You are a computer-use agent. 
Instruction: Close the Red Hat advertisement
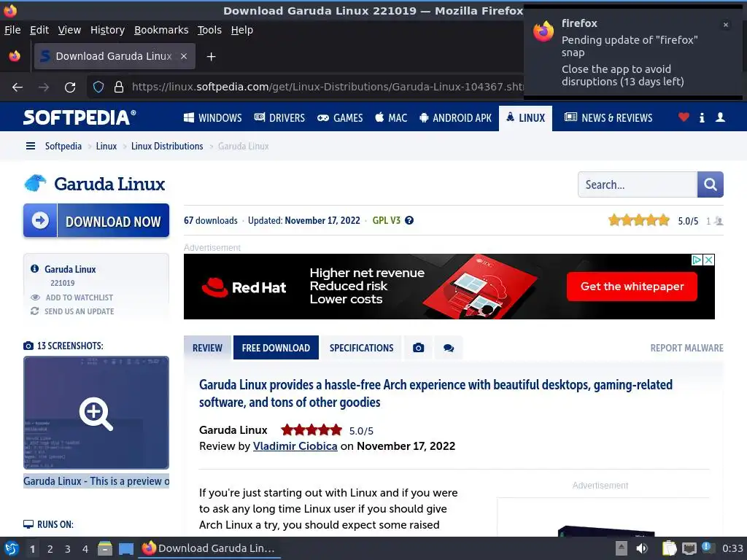[709, 260]
